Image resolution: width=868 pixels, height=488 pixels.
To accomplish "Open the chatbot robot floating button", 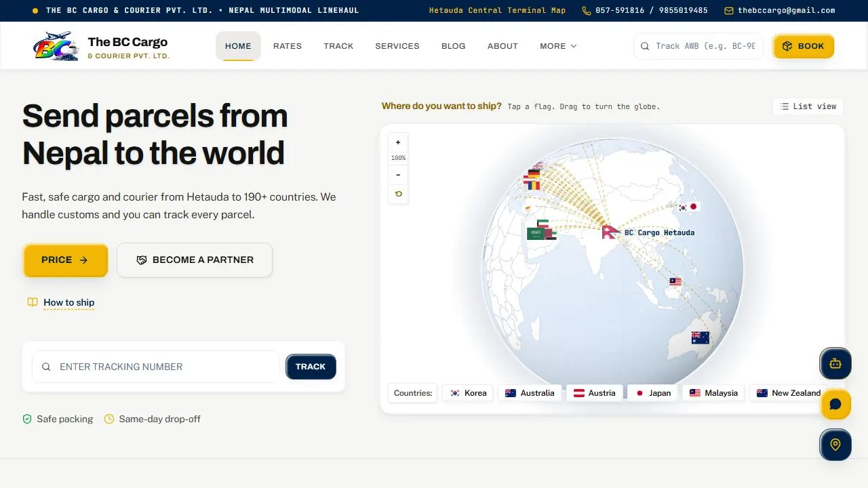I will pos(835,364).
